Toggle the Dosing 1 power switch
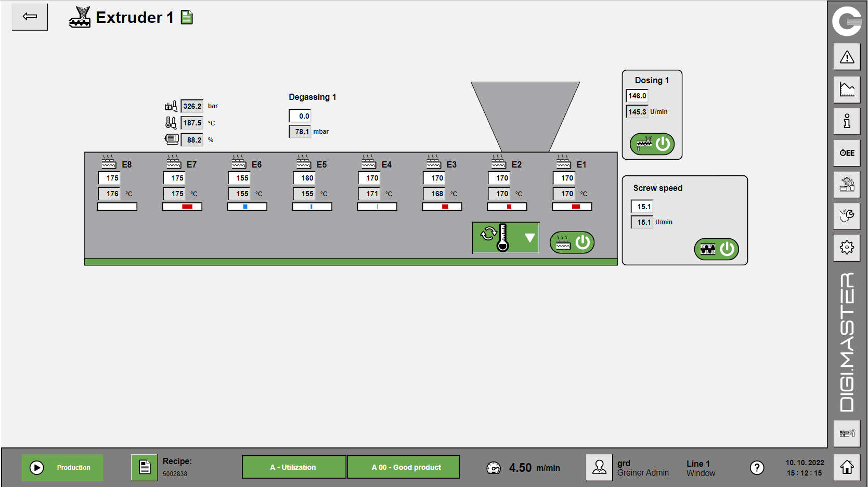 pyautogui.click(x=652, y=144)
